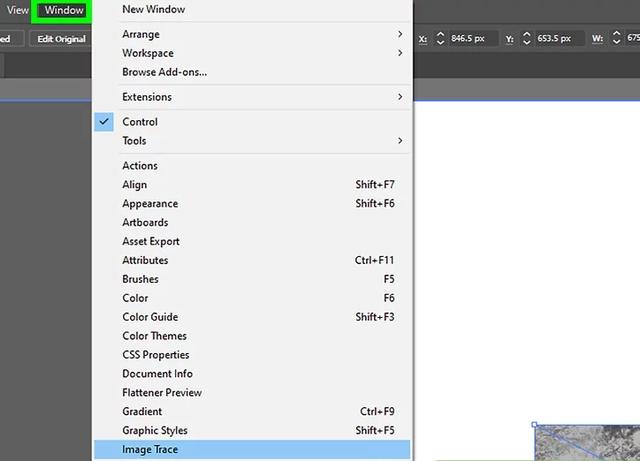640x461 pixels.
Task: Expand the Arrange submenu
Action: point(252,34)
